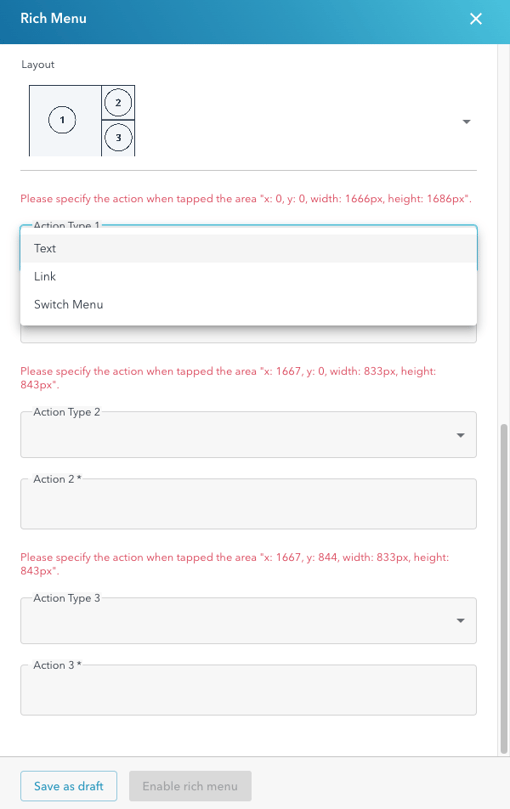Focus the Action 2 input field

248,504
